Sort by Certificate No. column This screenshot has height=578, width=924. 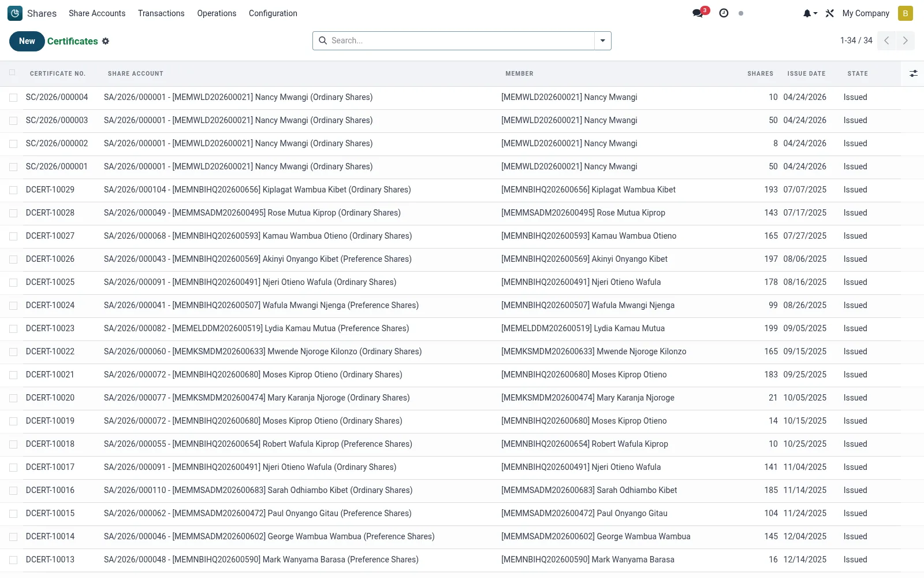pyautogui.click(x=58, y=73)
